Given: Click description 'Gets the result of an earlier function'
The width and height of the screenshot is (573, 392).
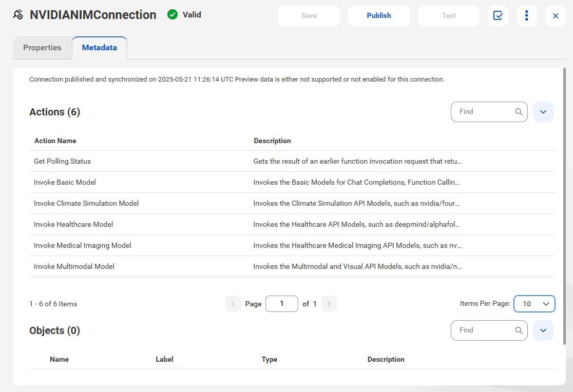Looking at the screenshot, I should 357,161.
